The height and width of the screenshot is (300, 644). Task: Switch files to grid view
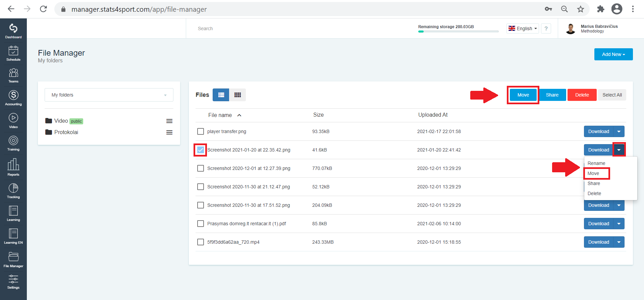[x=237, y=95]
